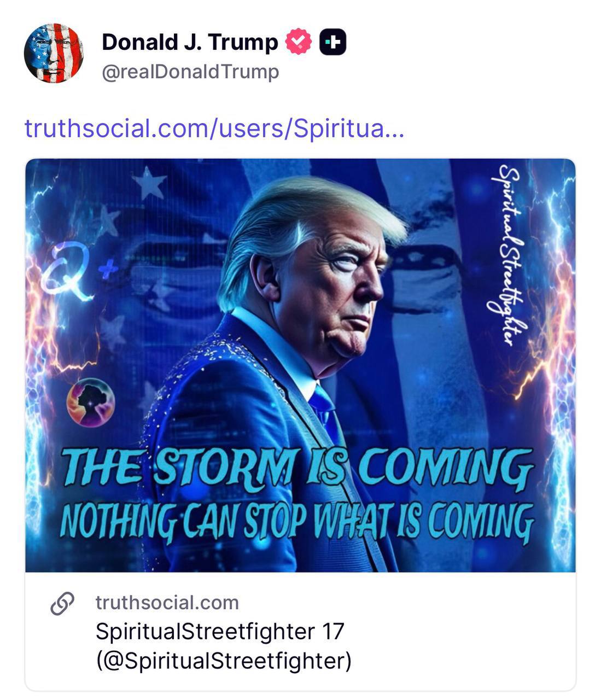Open the @realDonaldTrump handle
601x700 pixels.
click(190, 72)
